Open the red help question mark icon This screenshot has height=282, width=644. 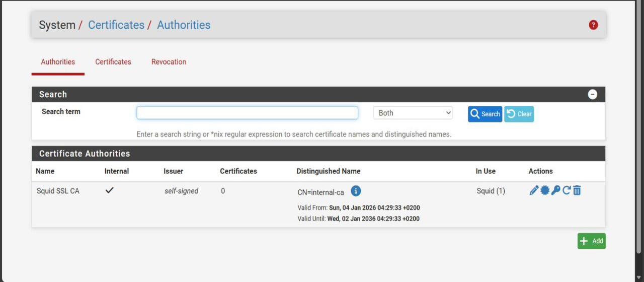593,25
